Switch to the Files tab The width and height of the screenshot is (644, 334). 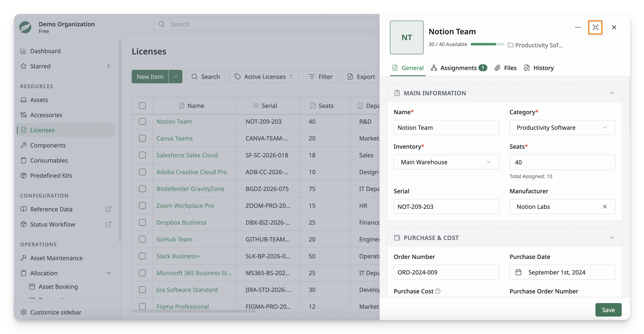[505, 68]
